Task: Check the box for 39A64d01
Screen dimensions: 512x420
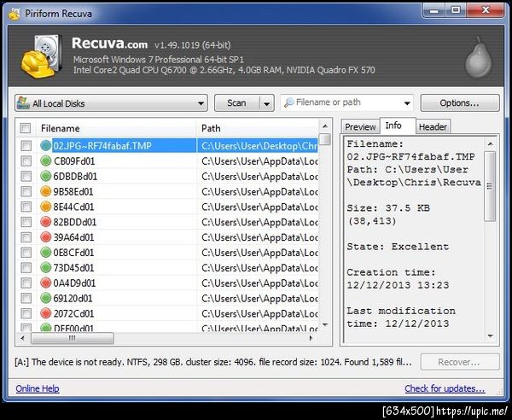Action: tap(26, 237)
